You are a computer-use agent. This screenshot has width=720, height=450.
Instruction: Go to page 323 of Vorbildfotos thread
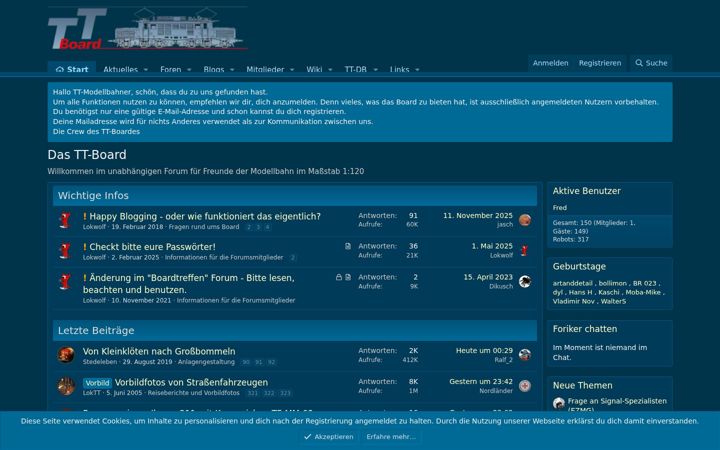click(285, 394)
